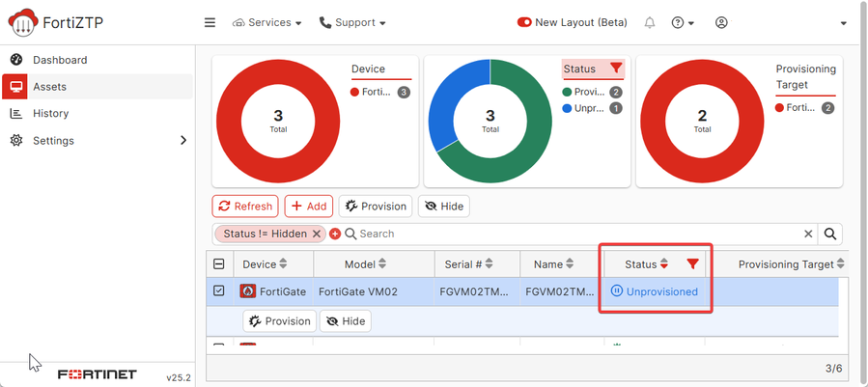Expand the account dropdown arrow at top right
This screenshot has height=387, width=868.
(x=844, y=23)
